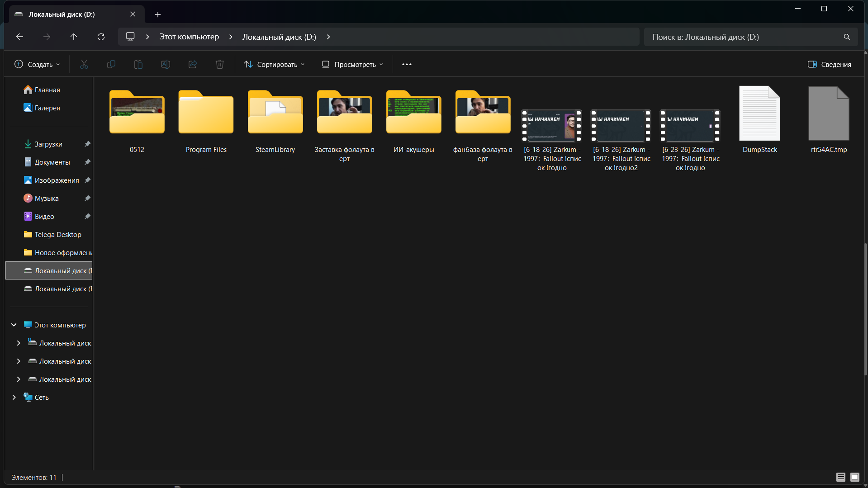This screenshot has height=488, width=868.
Task: Open the three-dots more options menu
Action: coord(407,64)
